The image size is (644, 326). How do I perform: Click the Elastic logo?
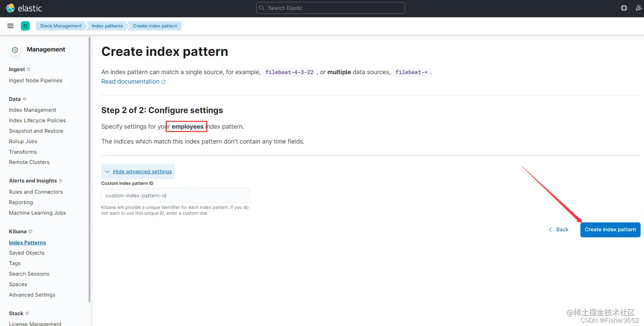24,8
